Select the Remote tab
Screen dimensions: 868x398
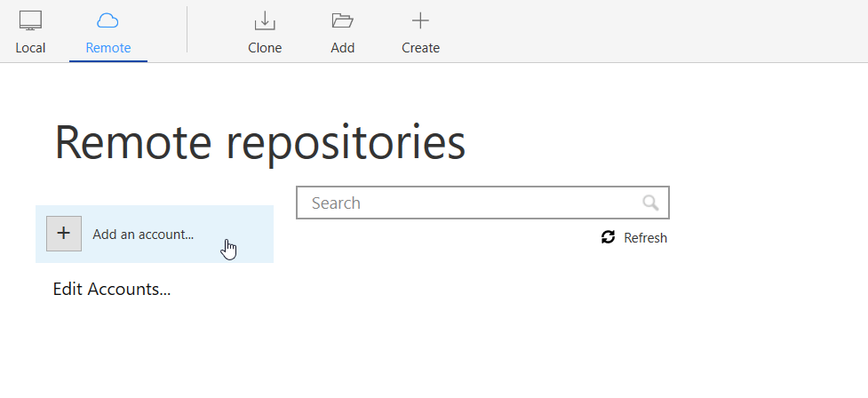(x=108, y=32)
